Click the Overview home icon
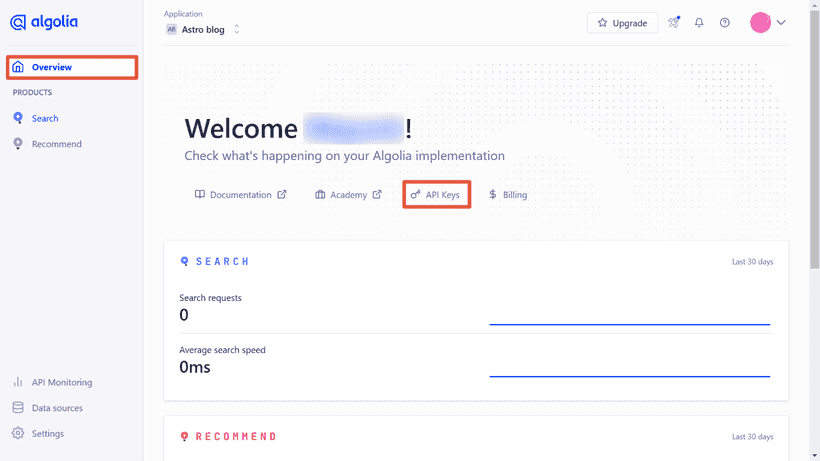The height and width of the screenshot is (461, 820). tap(18, 67)
